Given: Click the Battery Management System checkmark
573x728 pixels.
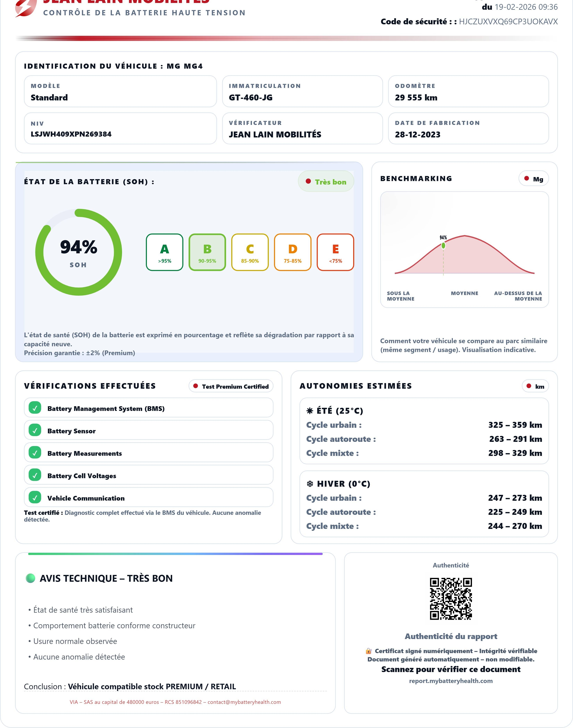Looking at the screenshot, I should tap(35, 408).
